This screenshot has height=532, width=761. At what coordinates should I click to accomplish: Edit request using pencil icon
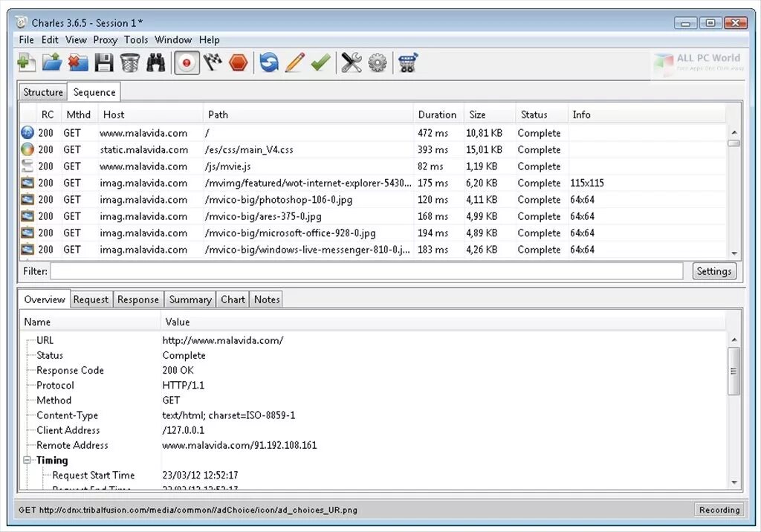294,63
